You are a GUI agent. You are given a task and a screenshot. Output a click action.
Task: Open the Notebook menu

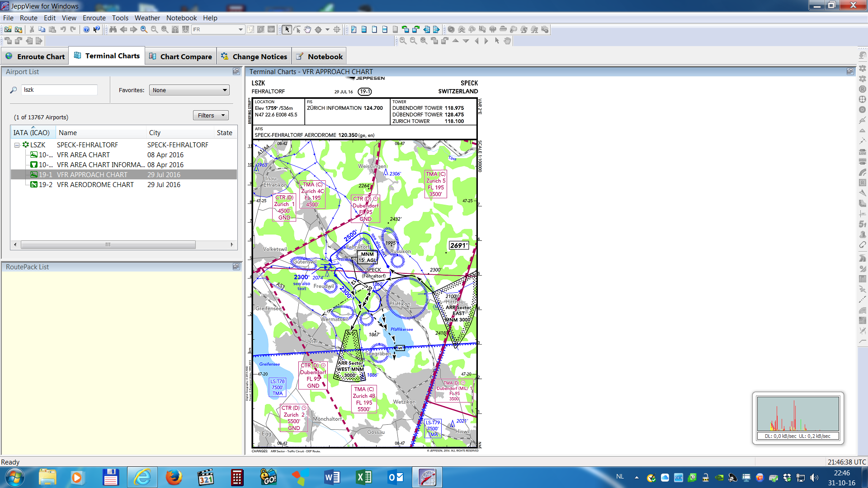[181, 18]
